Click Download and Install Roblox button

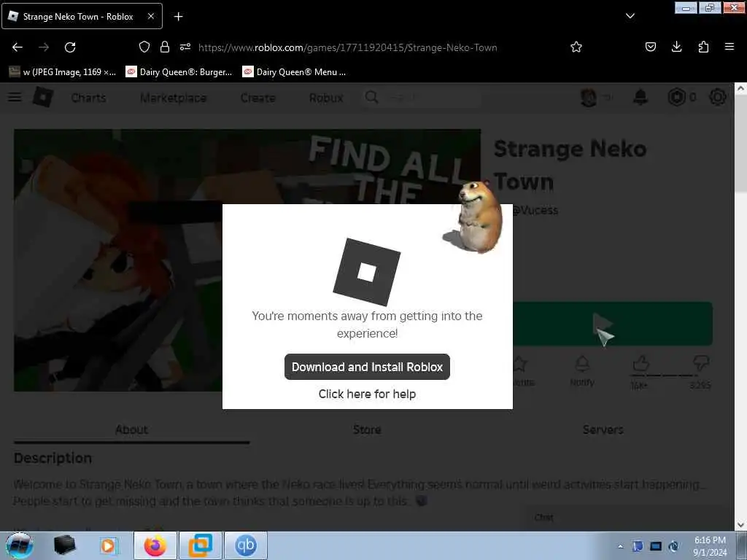coord(367,367)
